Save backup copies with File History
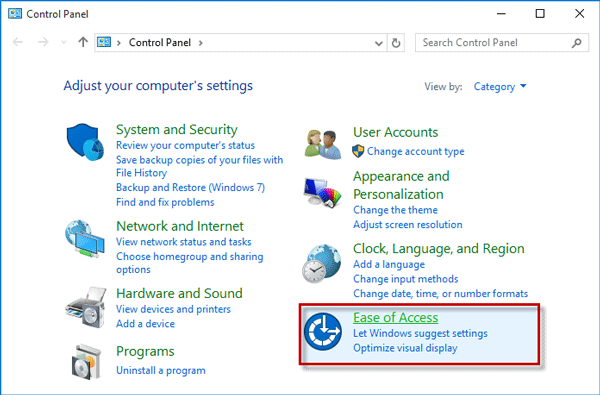Viewport: 600px width, 395px height. pyautogui.click(x=199, y=166)
